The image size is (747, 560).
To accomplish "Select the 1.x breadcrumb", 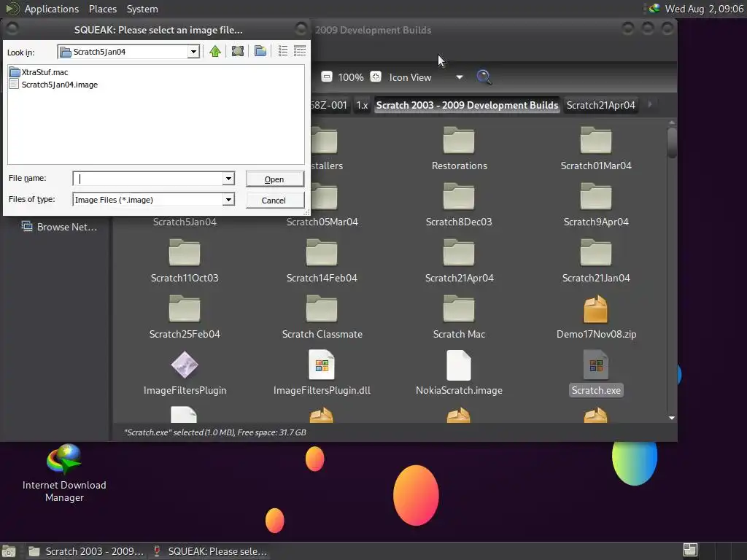I will click(362, 105).
